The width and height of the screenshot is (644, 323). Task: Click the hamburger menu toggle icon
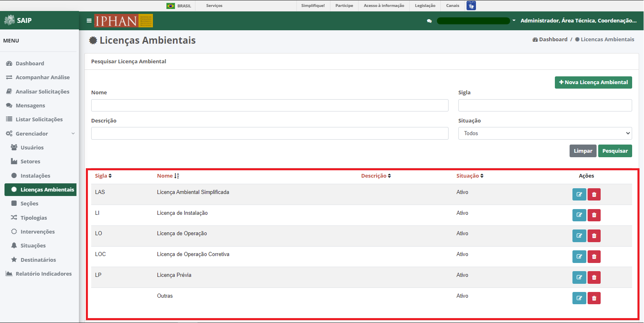point(89,20)
